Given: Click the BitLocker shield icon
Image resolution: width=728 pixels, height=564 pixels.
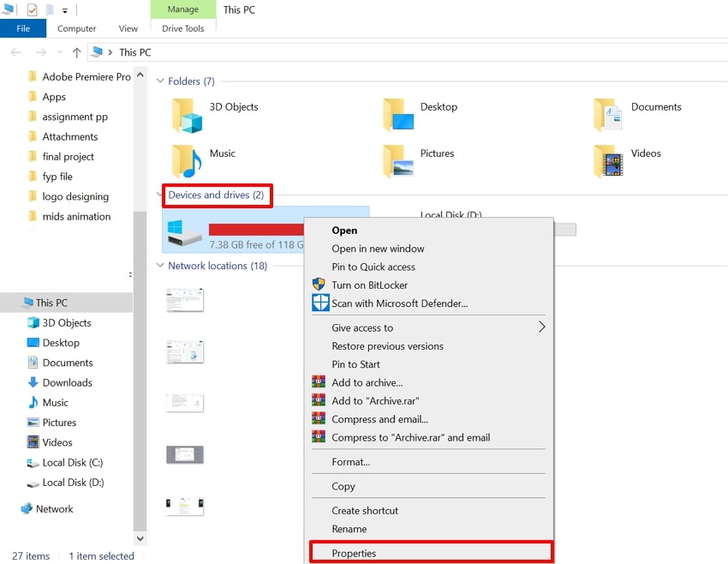Looking at the screenshot, I should [x=320, y=285].
